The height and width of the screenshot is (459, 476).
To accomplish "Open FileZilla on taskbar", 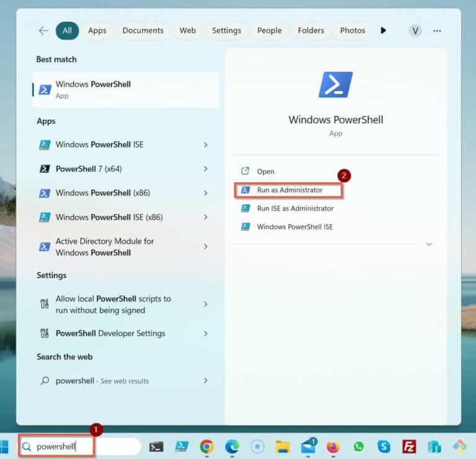I will [409, 447].
